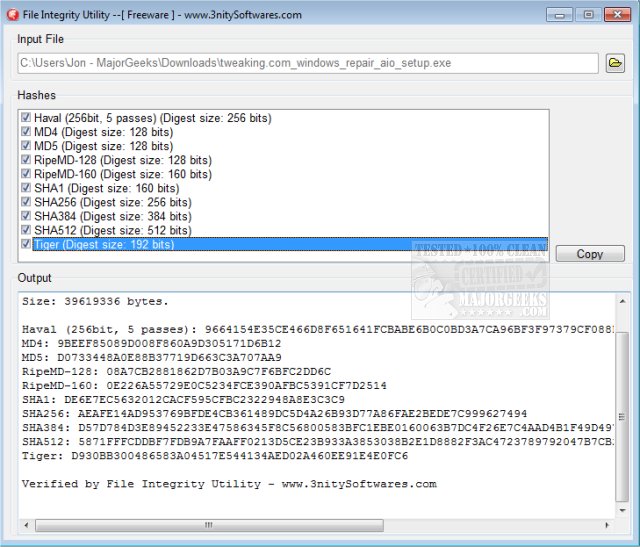Click the MD5 hash value line
Screen dimensions: 640x547
point(151,358)
